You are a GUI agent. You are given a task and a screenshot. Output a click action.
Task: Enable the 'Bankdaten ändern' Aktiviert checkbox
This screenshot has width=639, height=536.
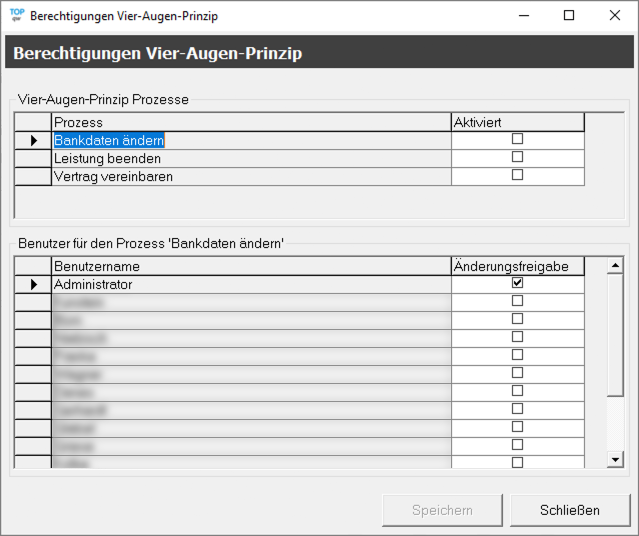click(517, 140)
